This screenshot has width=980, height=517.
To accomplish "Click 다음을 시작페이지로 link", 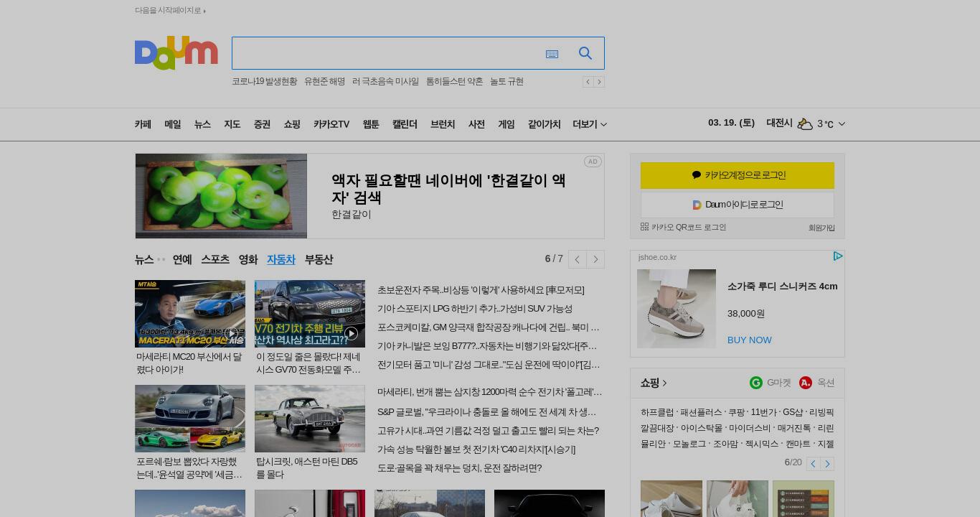I will (170, 10).
